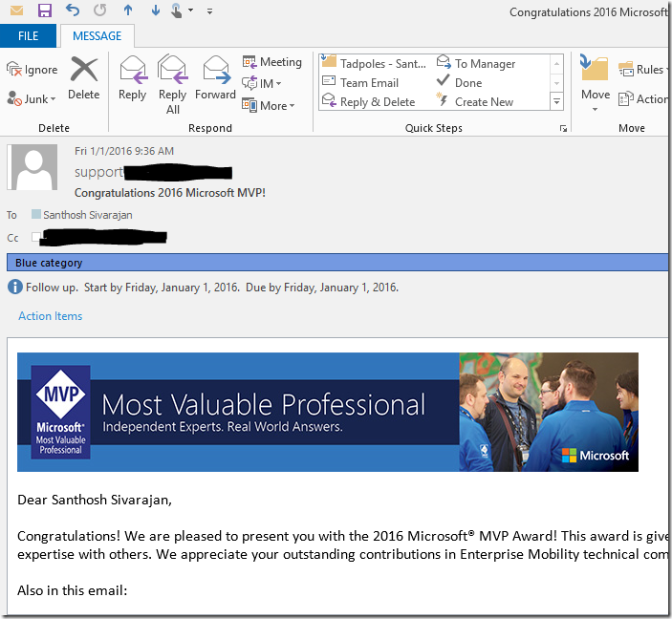This screenshot has width=672, height=619.
Task: Click the Blue category bar
Action: (x=337, y=262)
